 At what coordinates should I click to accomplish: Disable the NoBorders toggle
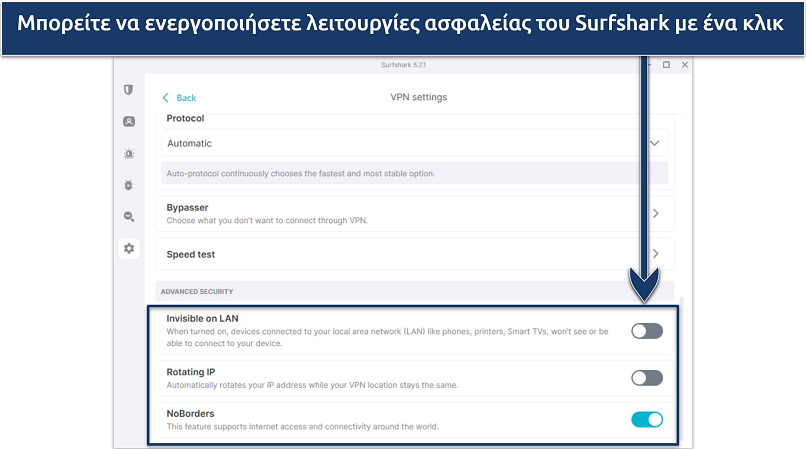[x=646, y=419]
